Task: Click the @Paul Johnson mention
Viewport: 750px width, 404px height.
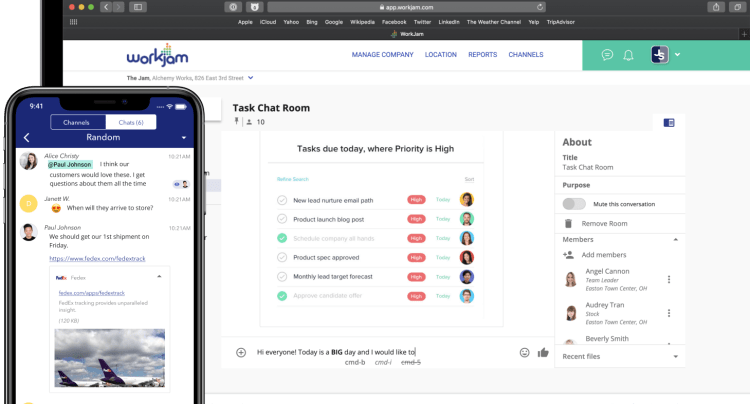Action: click(70, 164)
